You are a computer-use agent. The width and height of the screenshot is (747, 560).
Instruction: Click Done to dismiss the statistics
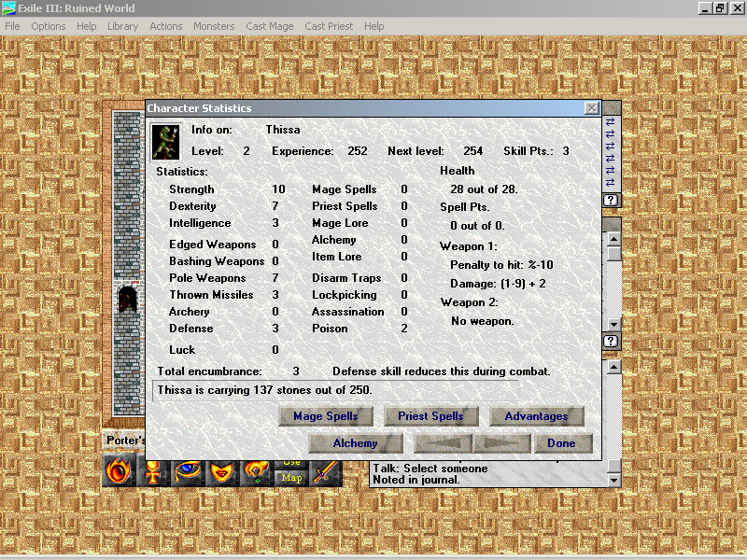[x=562, y=443]
